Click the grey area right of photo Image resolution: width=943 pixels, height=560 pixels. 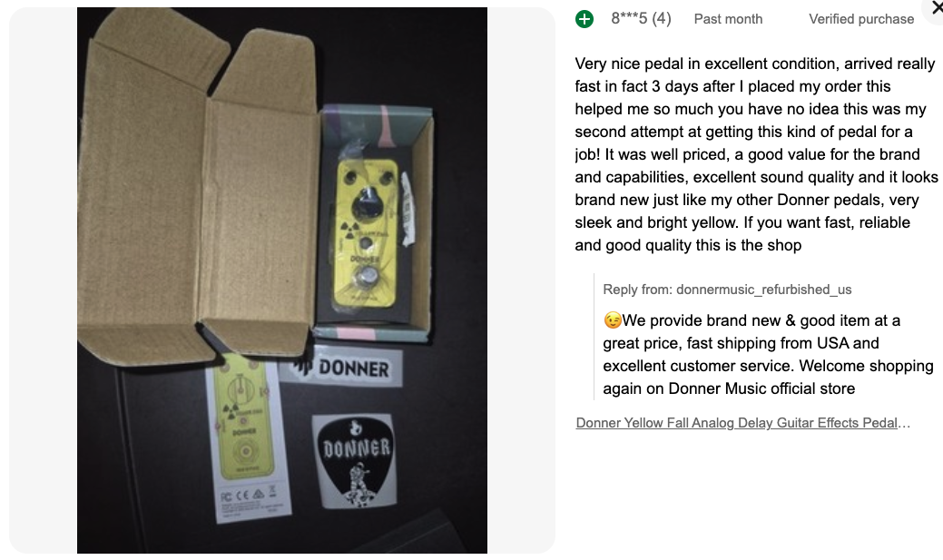(521, 280)
